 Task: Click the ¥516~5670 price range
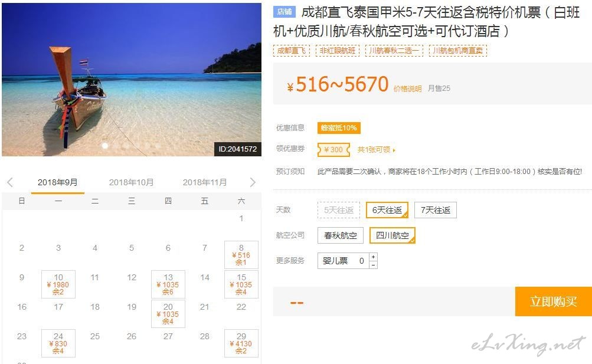(338, 84)
